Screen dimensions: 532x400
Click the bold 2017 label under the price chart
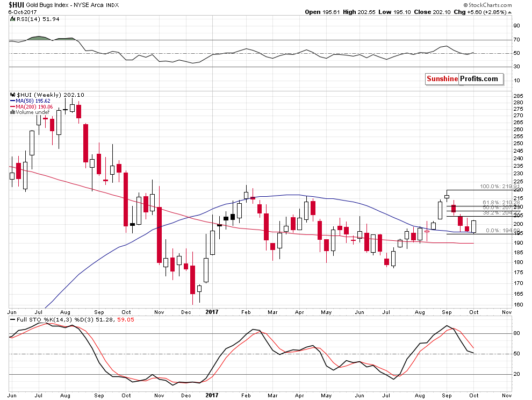212,312
